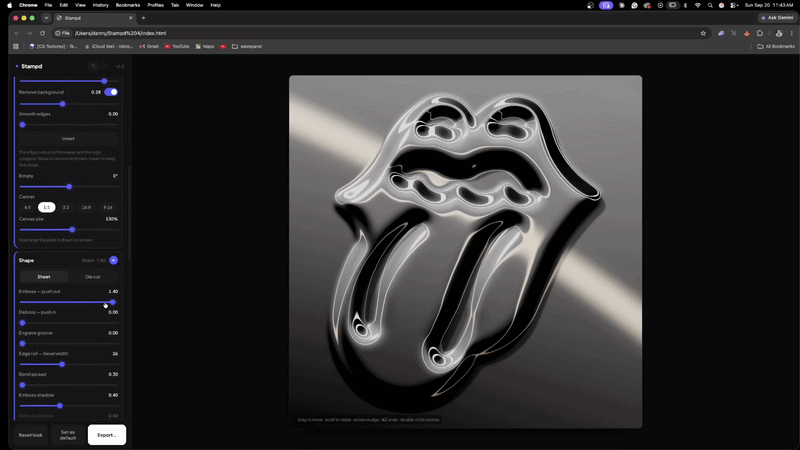Click the embossed tongue logo preview
The height and width of the screenshot is (450, 800).
(465, 252)
